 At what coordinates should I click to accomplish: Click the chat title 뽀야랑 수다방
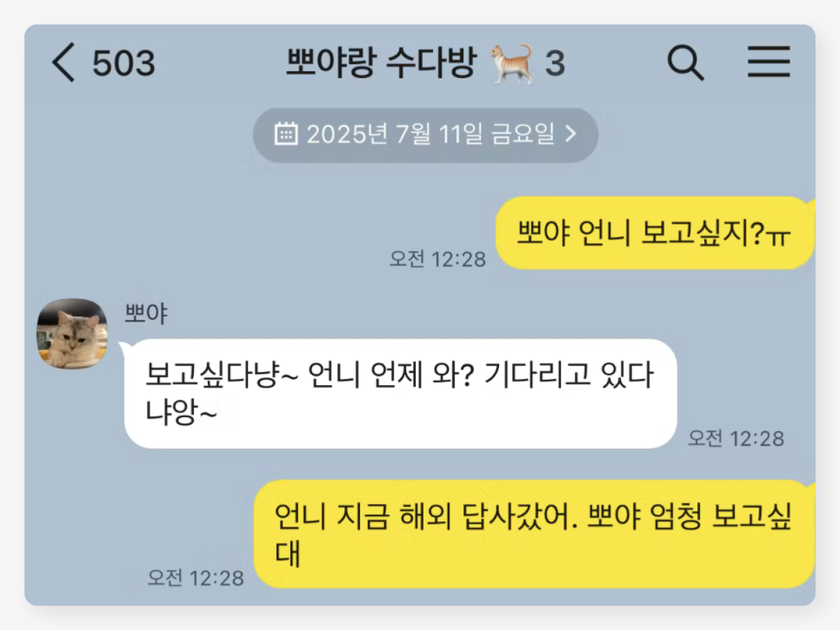tap(381, 63)
